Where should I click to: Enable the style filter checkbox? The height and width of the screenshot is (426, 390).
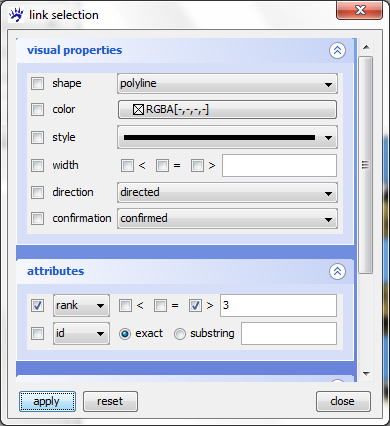[x=37, y=137]
